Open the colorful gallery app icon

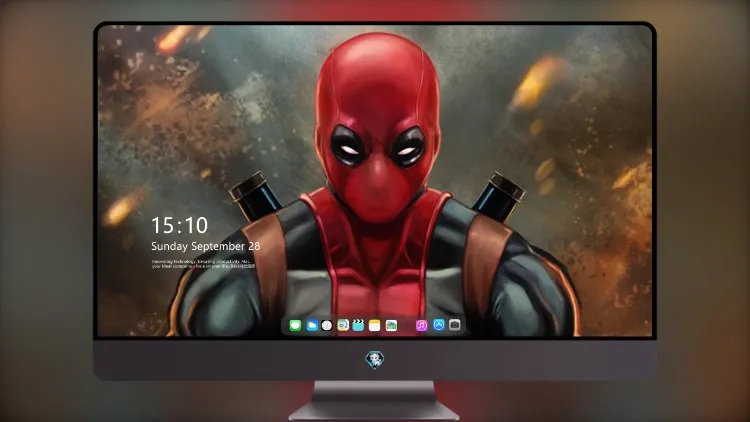pyautogui.click(x=391, y=325)
